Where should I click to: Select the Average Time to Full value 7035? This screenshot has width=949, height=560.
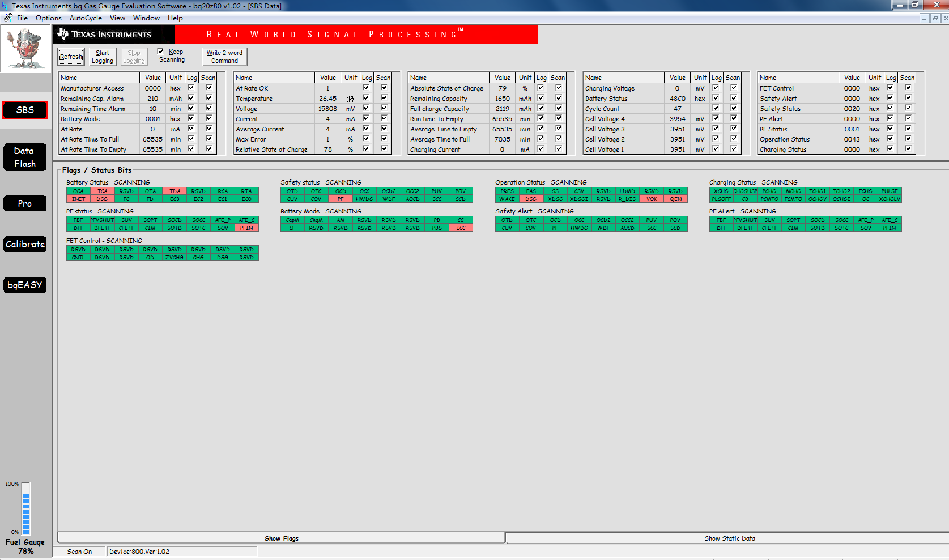(502, 139)
